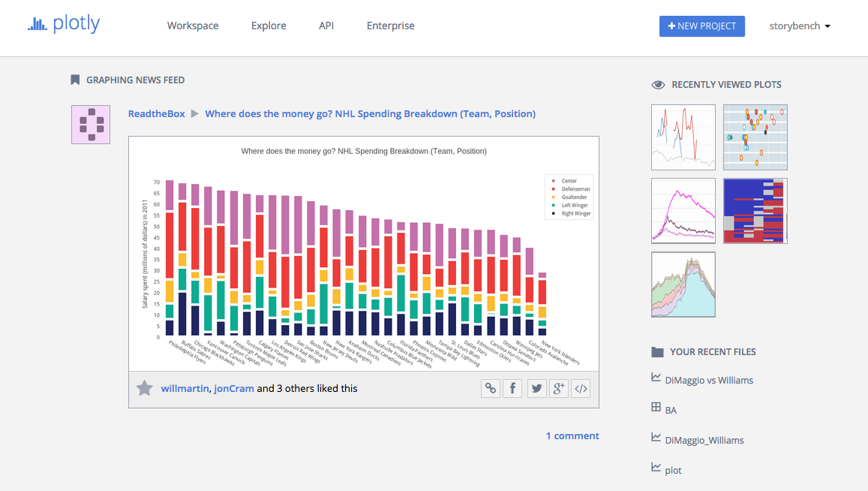The height and width of the screenshot is (491, 868).
Task: Open the embed code for the plot
Action: (581, 388)
